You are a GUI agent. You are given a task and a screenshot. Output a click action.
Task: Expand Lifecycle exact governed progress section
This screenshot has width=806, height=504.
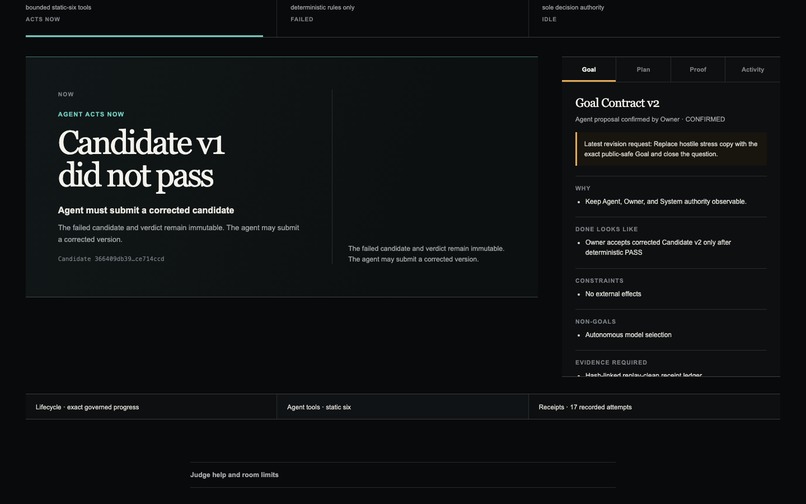[151, 407]
